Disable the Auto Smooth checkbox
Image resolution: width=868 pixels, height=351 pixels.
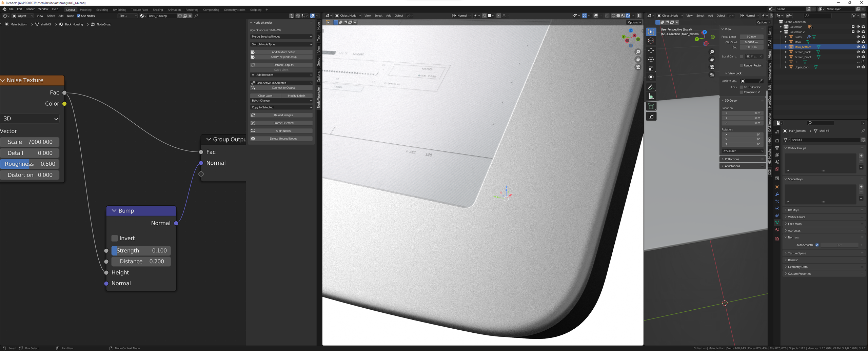point(817,245)
